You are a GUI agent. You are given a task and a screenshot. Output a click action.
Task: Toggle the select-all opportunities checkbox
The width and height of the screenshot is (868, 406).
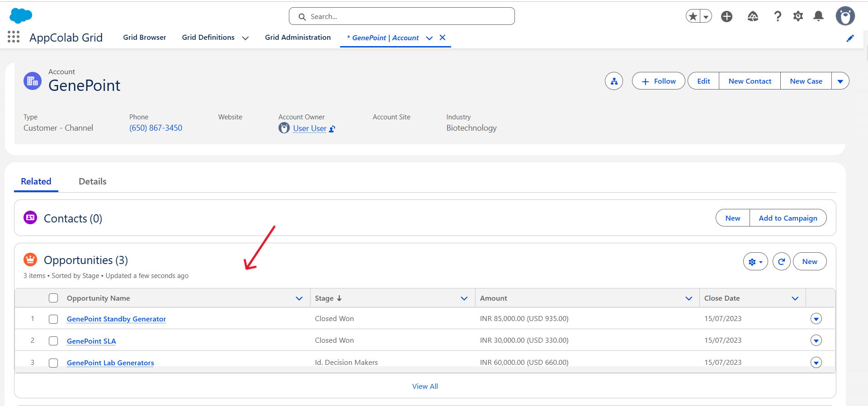pos(53,298)
